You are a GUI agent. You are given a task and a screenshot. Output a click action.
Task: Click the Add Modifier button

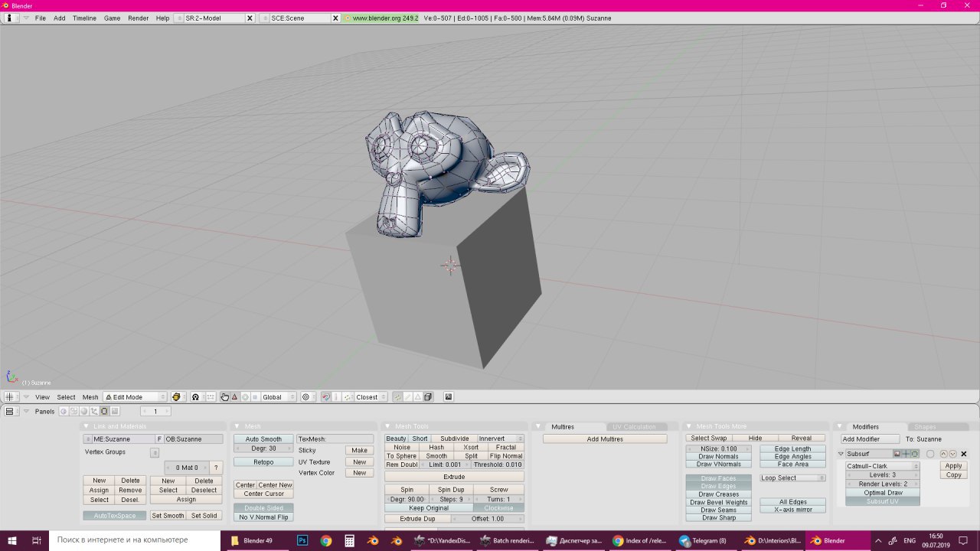[871, 439]
